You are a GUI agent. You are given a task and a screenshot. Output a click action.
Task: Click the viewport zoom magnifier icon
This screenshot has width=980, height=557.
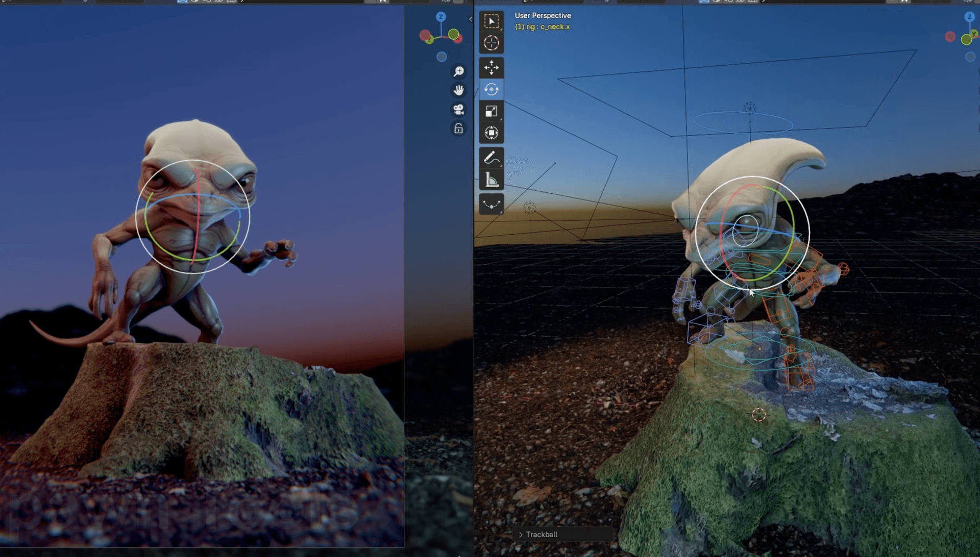click(x=458, y=71)
